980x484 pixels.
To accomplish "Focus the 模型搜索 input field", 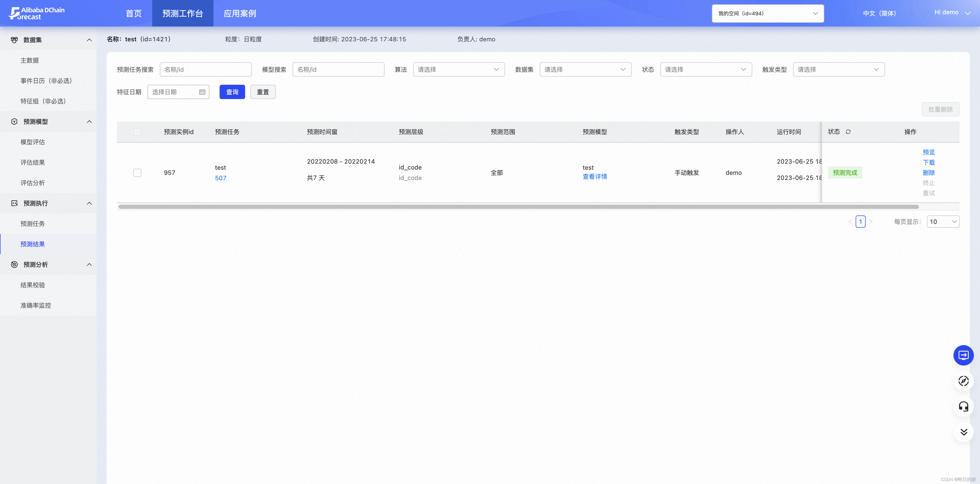I will pyautogui.click(x=339, y=70).
